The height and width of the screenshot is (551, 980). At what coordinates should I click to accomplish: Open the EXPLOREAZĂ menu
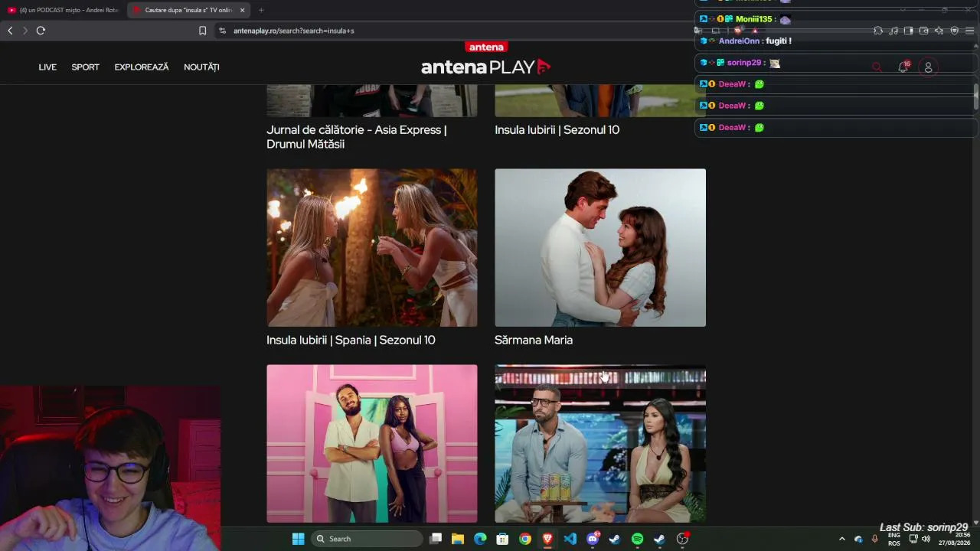142,67
